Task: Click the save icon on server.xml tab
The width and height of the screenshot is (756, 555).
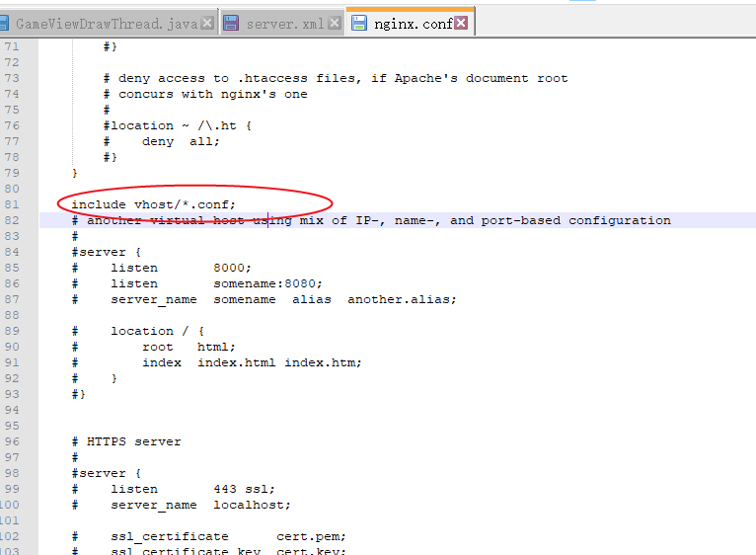Action: (x=231, y=23)
